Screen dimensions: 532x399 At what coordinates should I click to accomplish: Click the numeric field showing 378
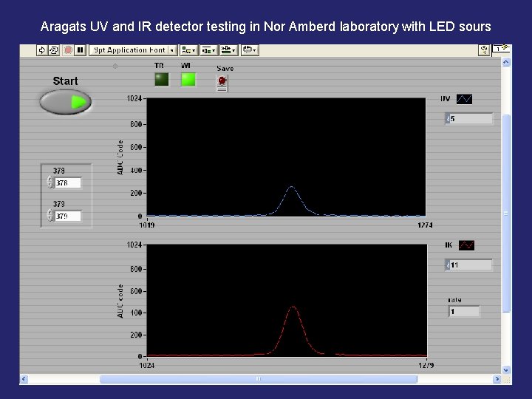coord(68,183)
